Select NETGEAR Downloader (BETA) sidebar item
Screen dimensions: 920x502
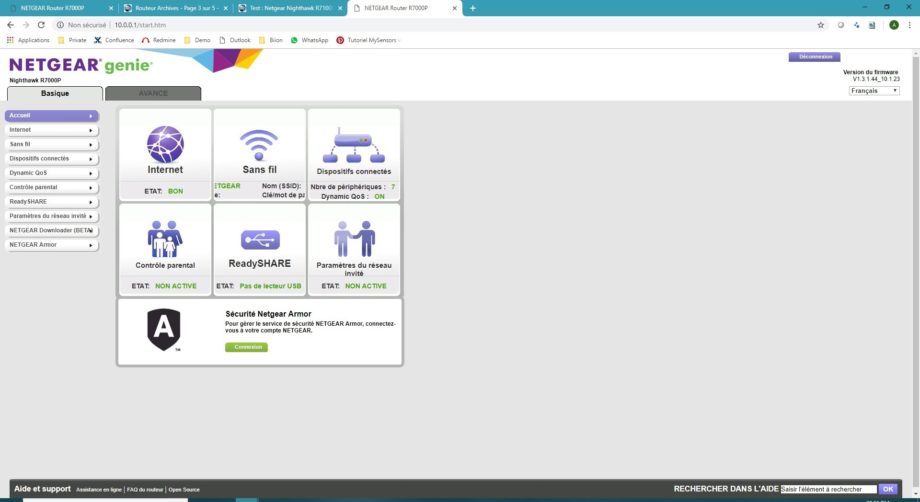click(x=52, y=230)
